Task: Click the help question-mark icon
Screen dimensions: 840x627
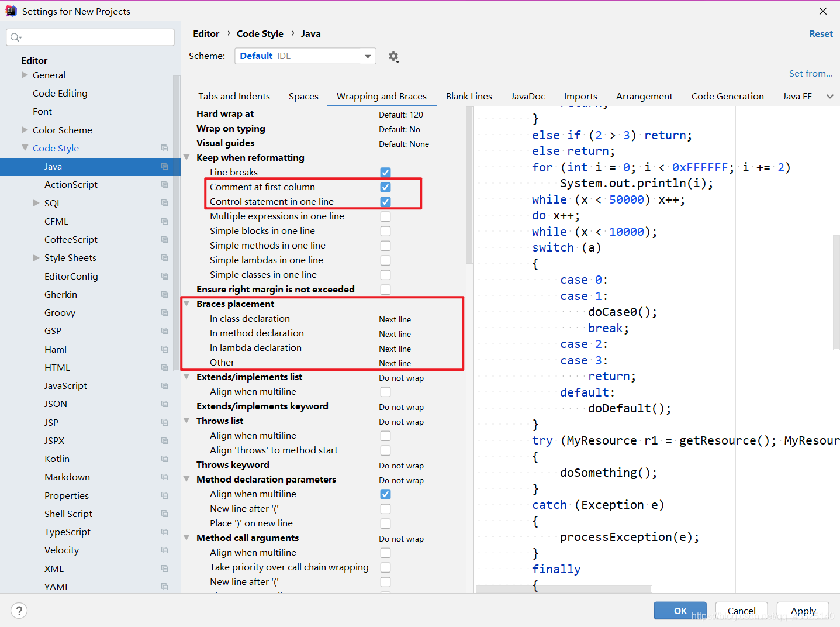Action: pos(19,610)
